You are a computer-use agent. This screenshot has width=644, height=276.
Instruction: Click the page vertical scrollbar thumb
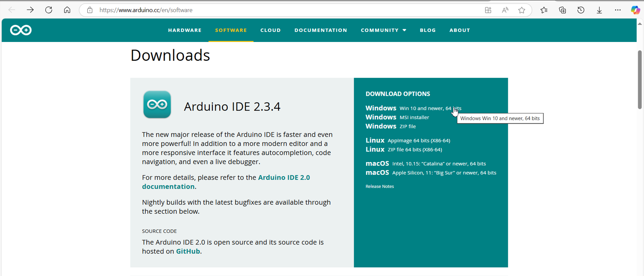pos(640,80)
